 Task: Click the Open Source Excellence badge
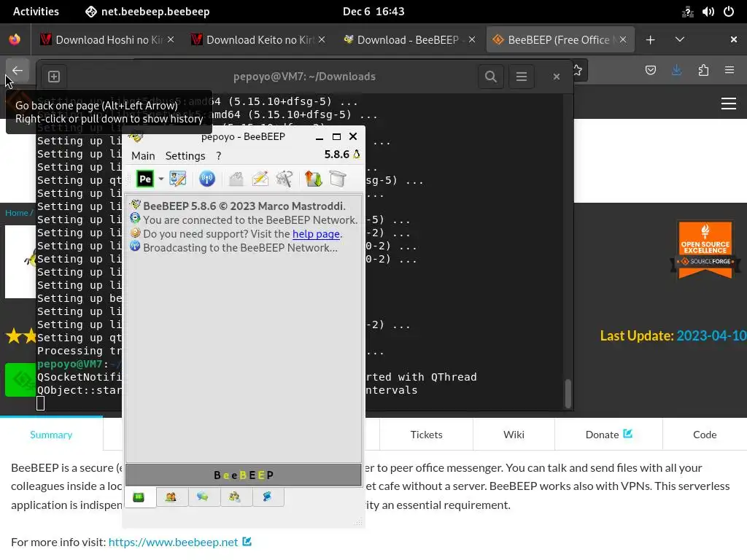click(705, 249)
